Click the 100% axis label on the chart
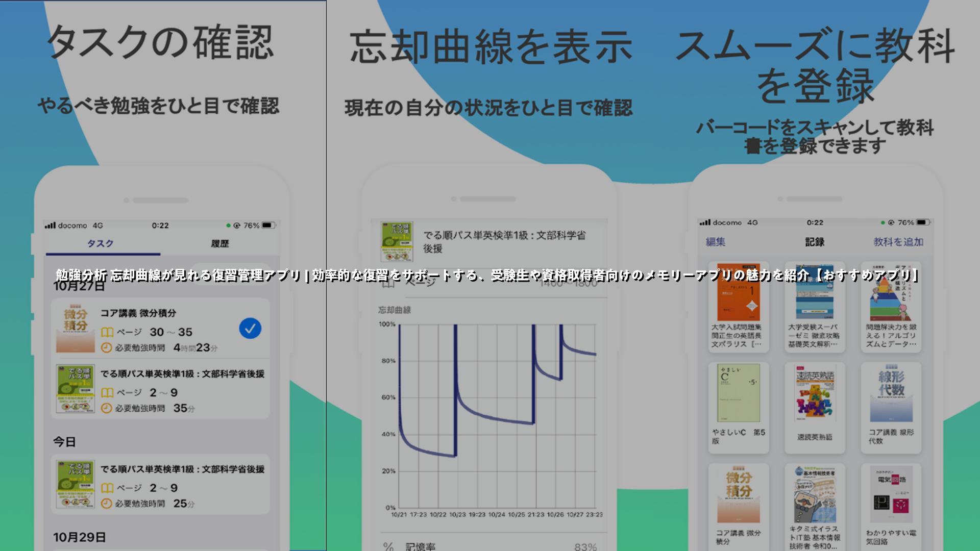The height and width of the screenshot is (551, 980). coord(387,324)
